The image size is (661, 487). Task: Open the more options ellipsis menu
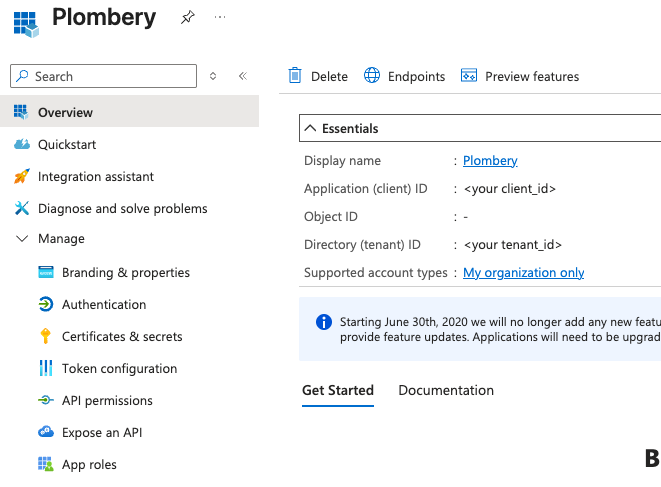pyautogui.click(x=220, y=17)
